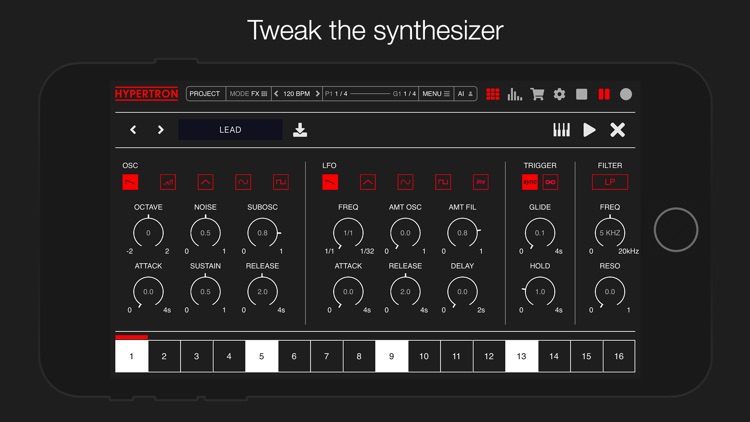The height and width of the screenshot is (422, 750).
Task: Toggle the trigger link button
Action: pyautogui.click(x=551, y=182)
